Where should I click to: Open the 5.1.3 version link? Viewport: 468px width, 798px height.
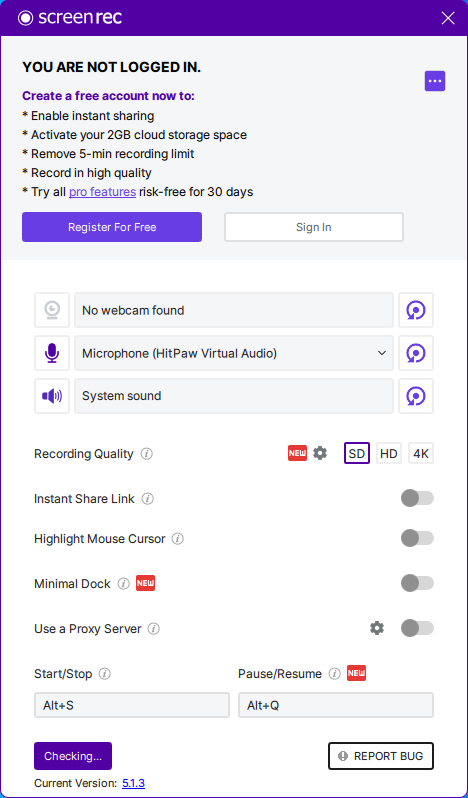point(133,783)
